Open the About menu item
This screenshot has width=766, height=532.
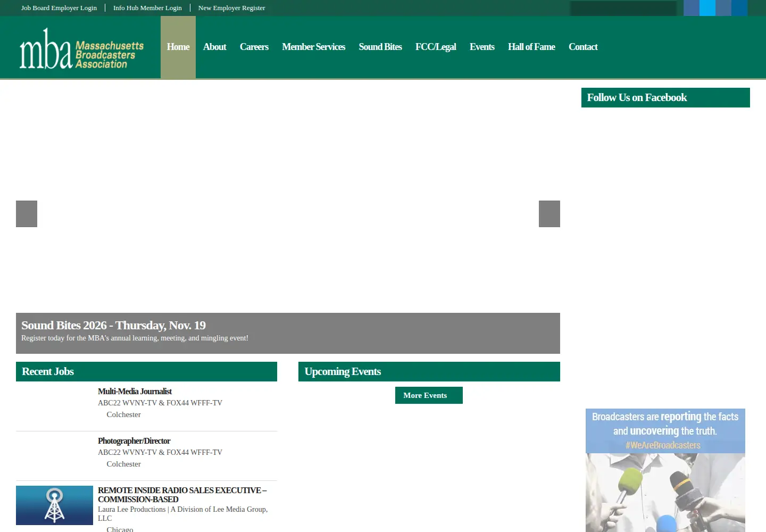point(214,47)
